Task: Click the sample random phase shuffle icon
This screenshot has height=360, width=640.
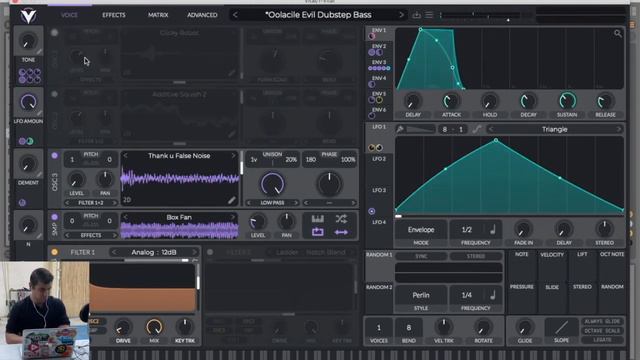Action: 341,219
